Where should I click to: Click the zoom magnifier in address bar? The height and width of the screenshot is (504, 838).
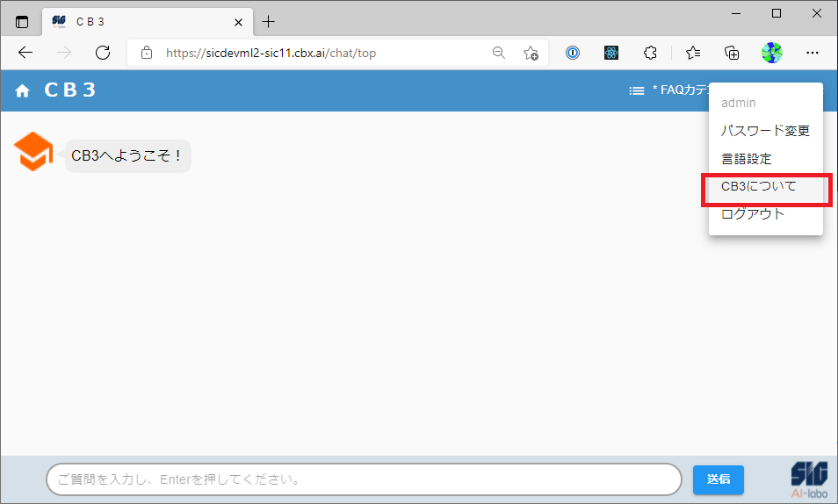(499, 53)
